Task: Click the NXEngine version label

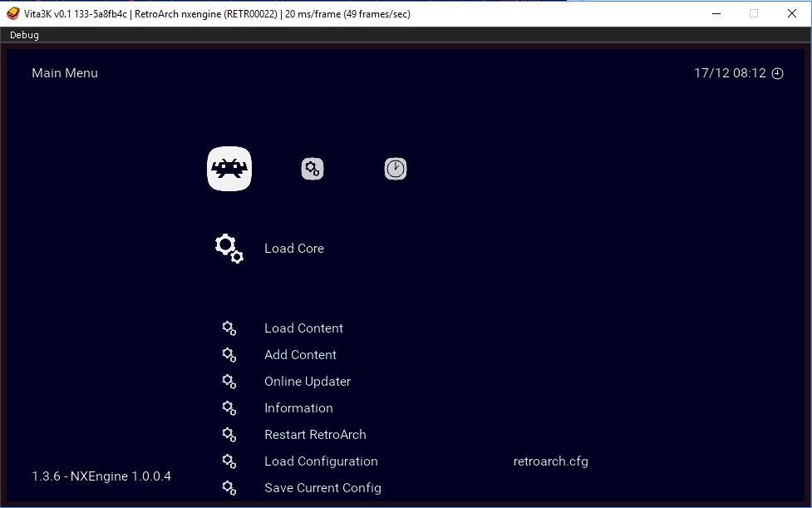Action: (x=100, y=476)
